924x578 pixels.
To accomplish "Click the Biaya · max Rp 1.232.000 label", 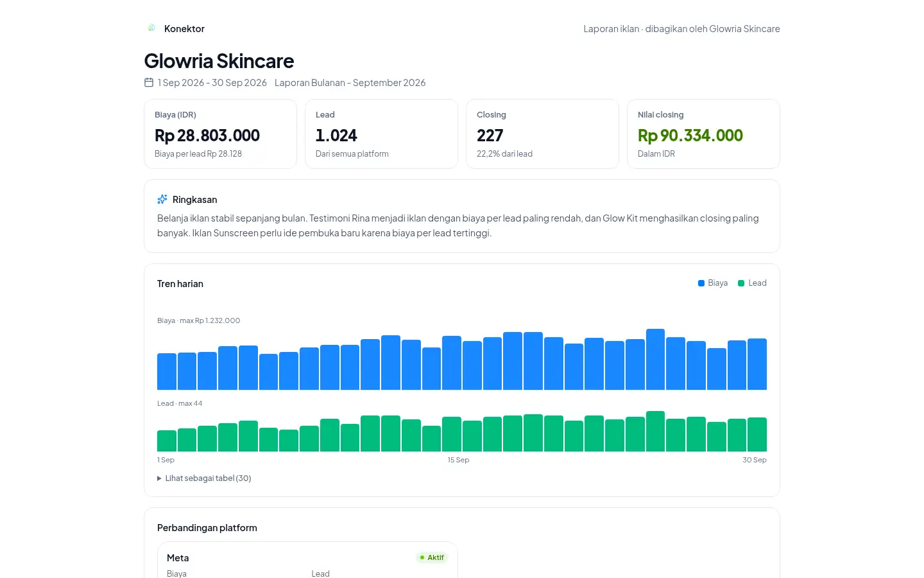I will (199, 320).
